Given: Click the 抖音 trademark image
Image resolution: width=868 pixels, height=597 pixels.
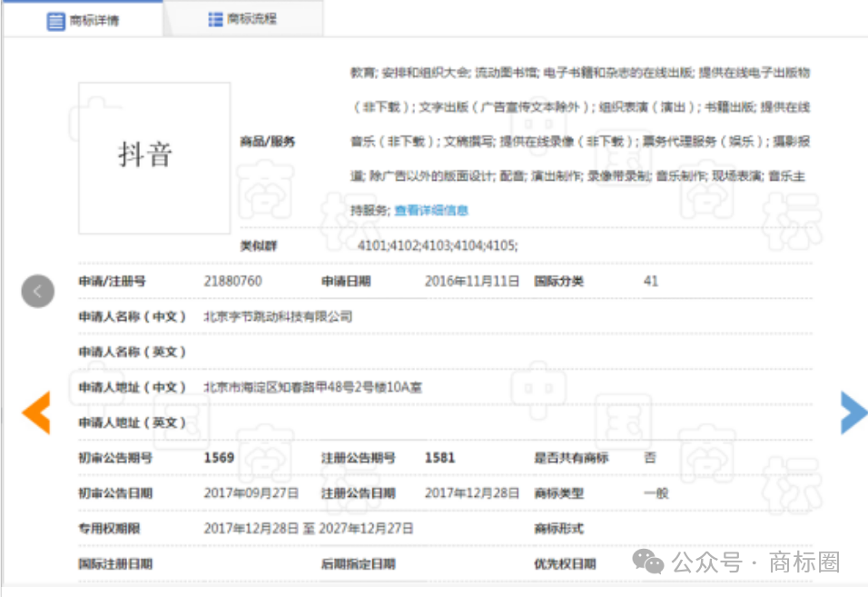Looking at the screenshot, I should (154, 158).
